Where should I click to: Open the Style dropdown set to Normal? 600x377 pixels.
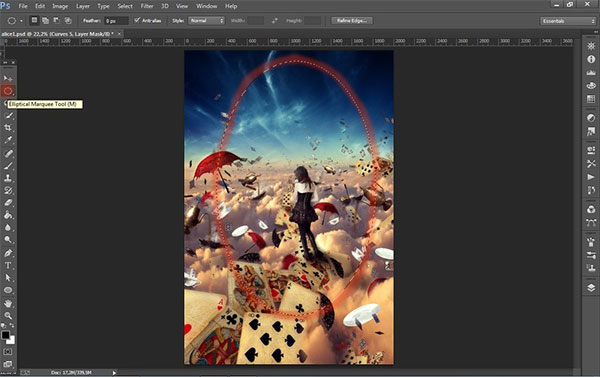click(x=206, y=21)
